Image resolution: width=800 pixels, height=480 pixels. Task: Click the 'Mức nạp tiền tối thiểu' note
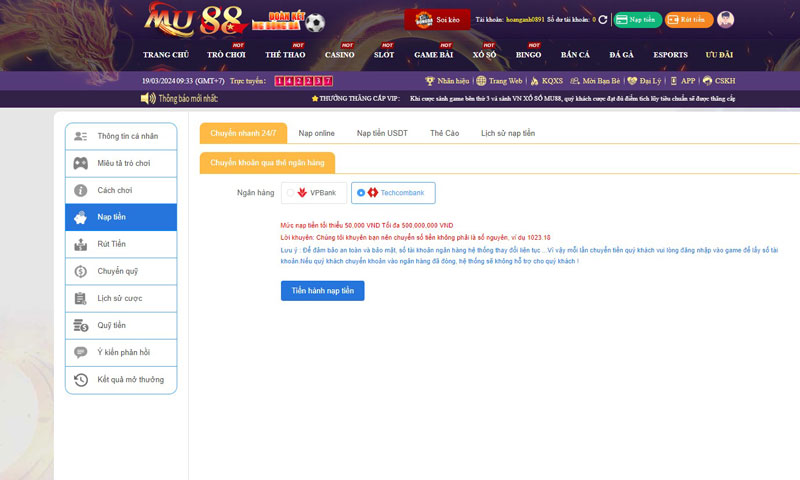click(x=367, y=225)
